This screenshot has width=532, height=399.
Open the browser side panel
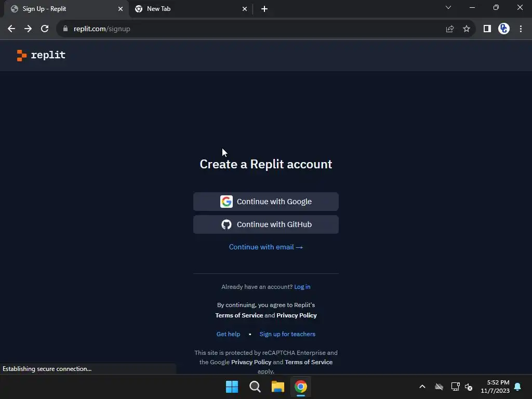pos(487,29)
